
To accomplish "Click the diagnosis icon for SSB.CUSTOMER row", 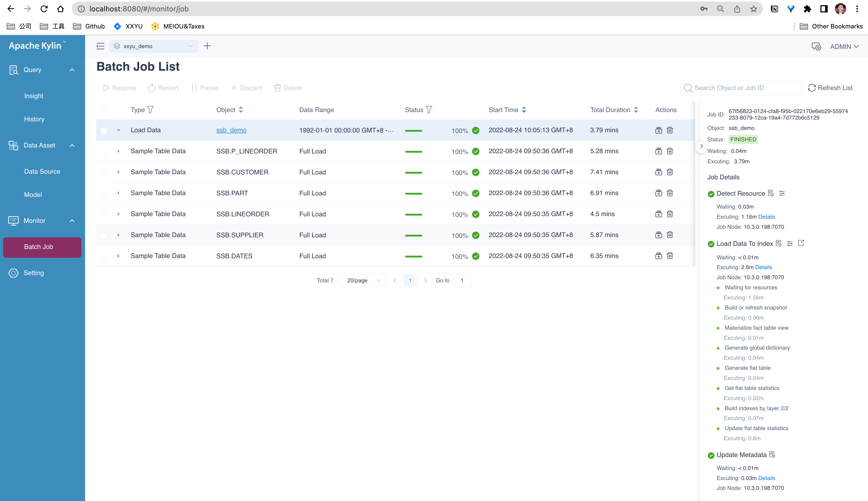I will [x=658, y=172].
